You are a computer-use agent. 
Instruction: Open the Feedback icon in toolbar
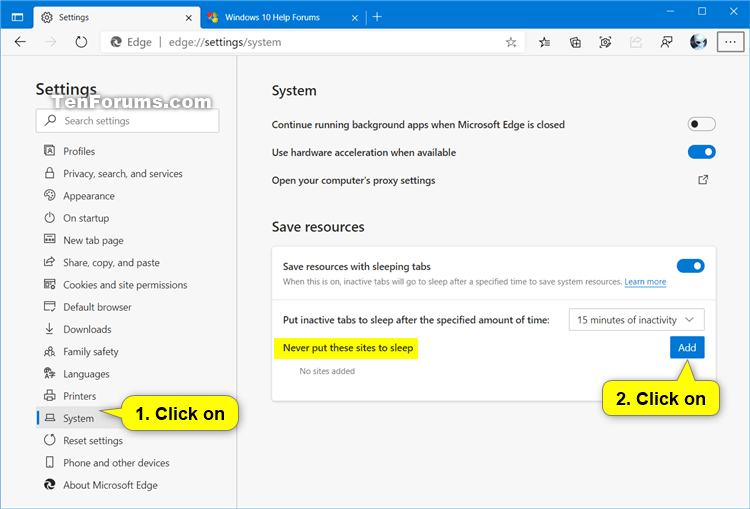coord(666,42)
